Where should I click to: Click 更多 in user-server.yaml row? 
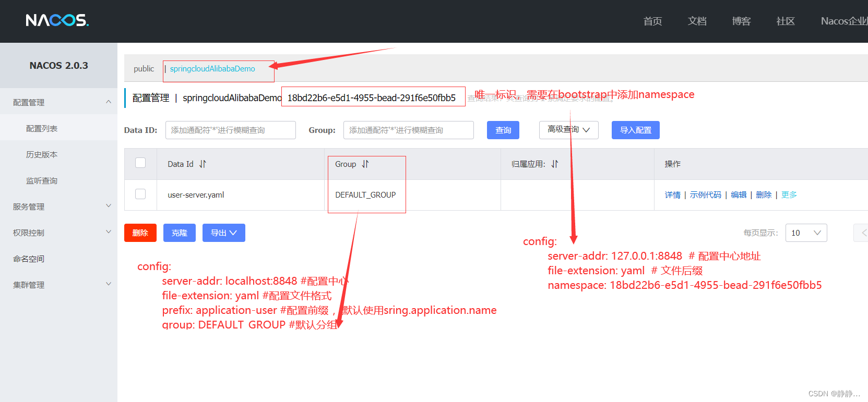point(789,194)
